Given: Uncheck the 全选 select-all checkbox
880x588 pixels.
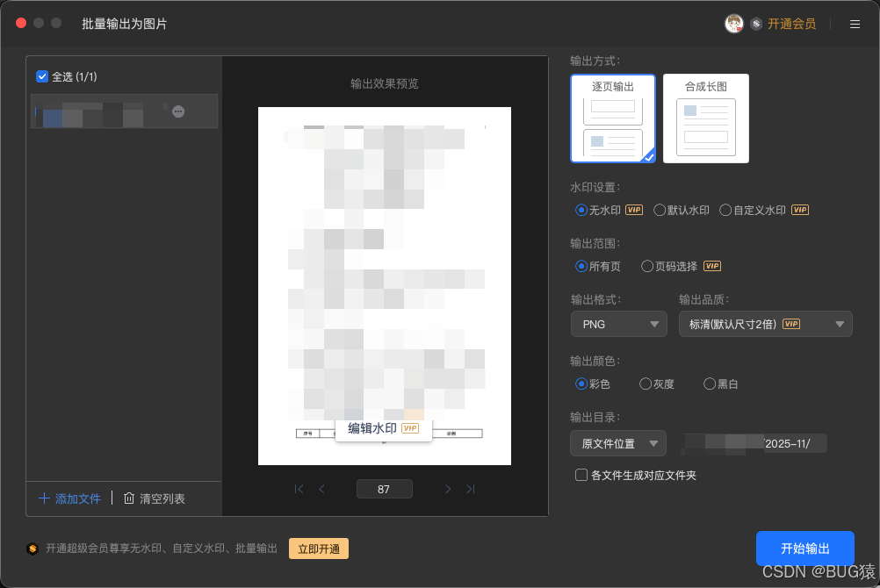Looking at the screenshot, I should pyautogui.click(x=41, y=76).
